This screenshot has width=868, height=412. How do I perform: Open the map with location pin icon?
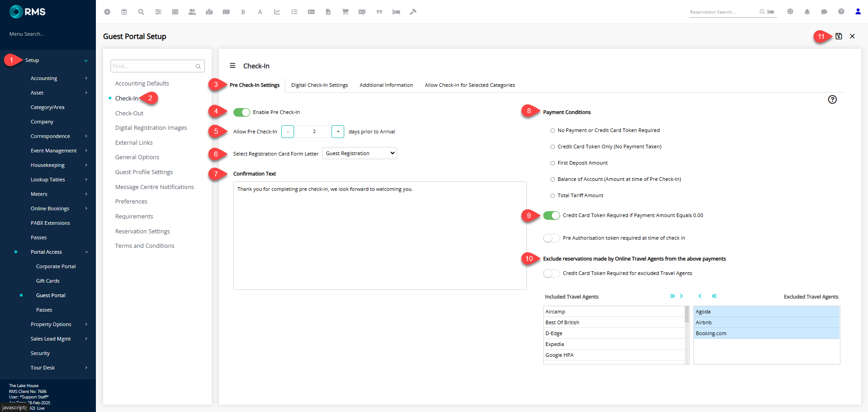pos(209,12)
